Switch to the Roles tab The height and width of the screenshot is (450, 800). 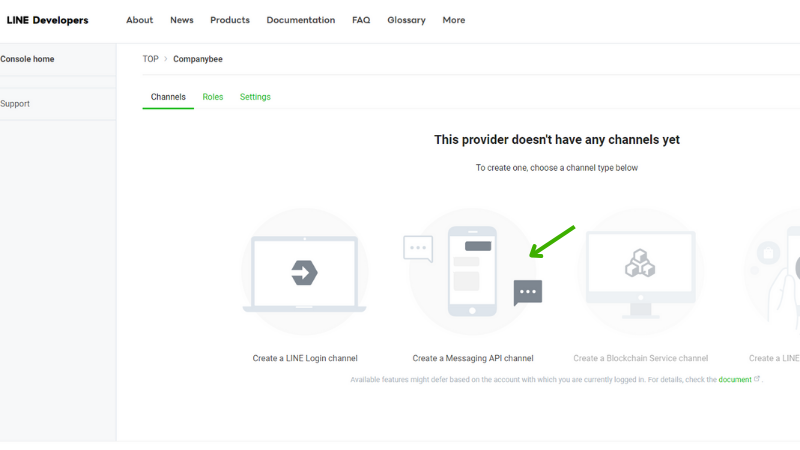click(x=213, y=97)
